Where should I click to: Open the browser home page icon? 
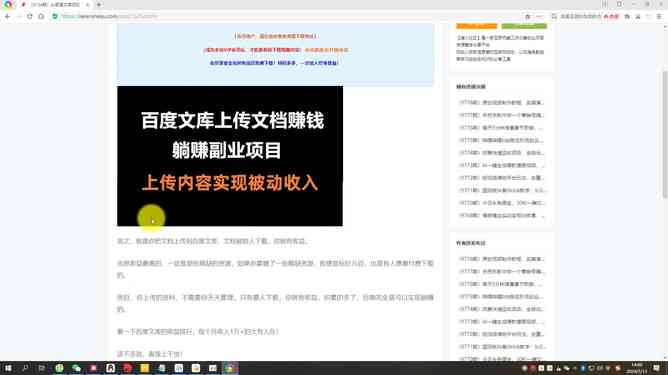point(41,16)
